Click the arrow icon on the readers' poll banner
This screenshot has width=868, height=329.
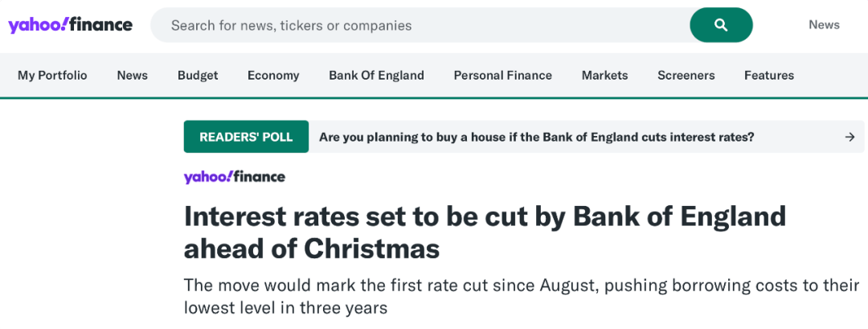(850, 137)
